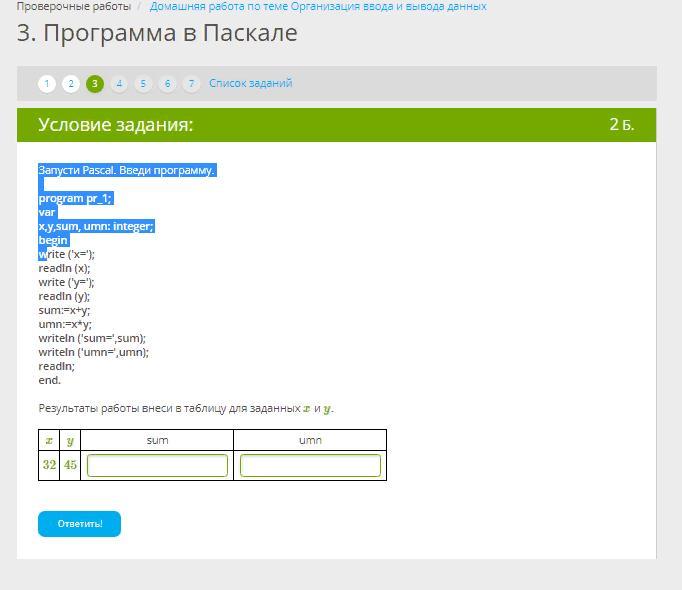Click the 'begin' code line

53,240
